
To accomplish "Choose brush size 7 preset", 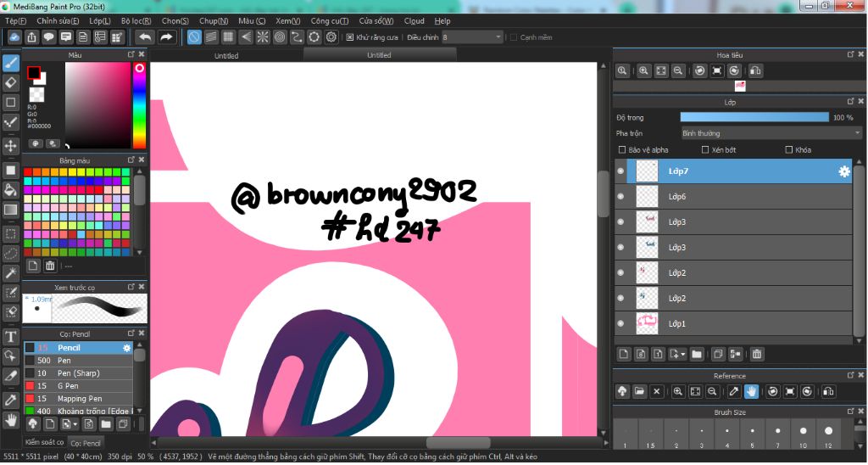I will click(x=777, y=434).
